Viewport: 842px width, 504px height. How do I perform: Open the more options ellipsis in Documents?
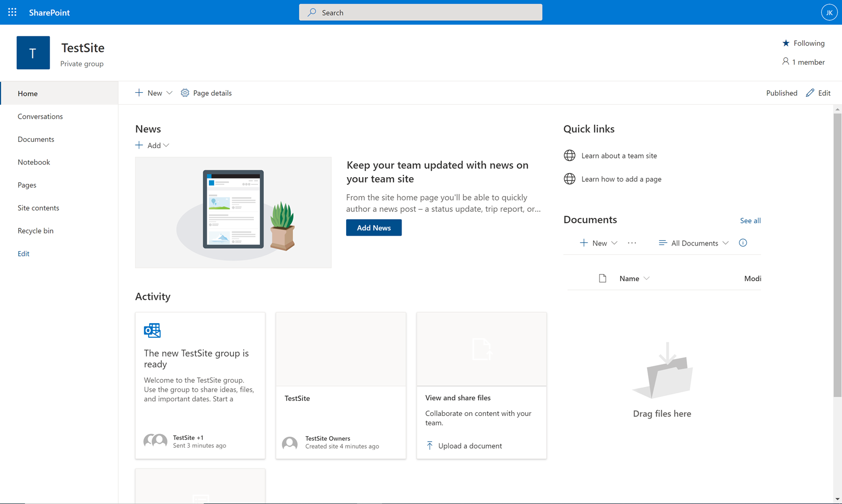[x=632, y=242]
